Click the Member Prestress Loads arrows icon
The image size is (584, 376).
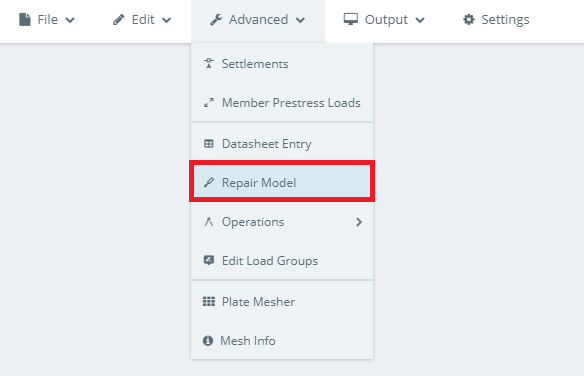click(209, 102)
